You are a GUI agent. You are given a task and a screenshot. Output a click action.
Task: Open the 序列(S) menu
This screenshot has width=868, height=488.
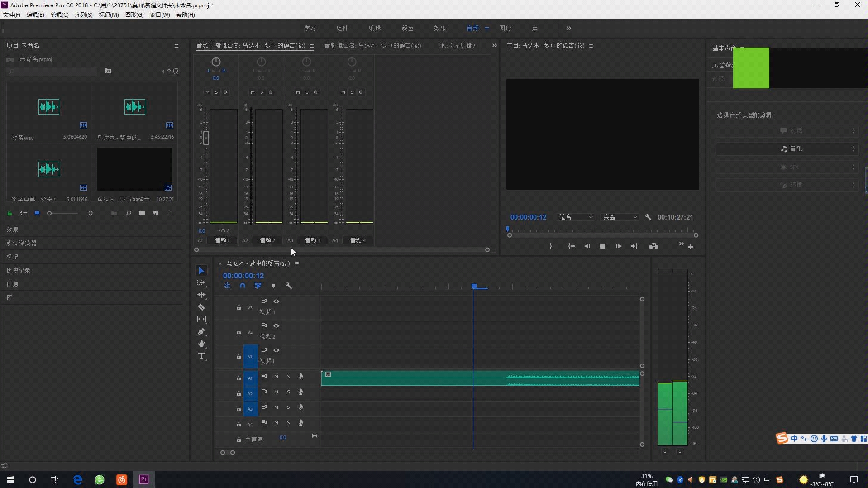pyautogui.click(x=84, y=15)
